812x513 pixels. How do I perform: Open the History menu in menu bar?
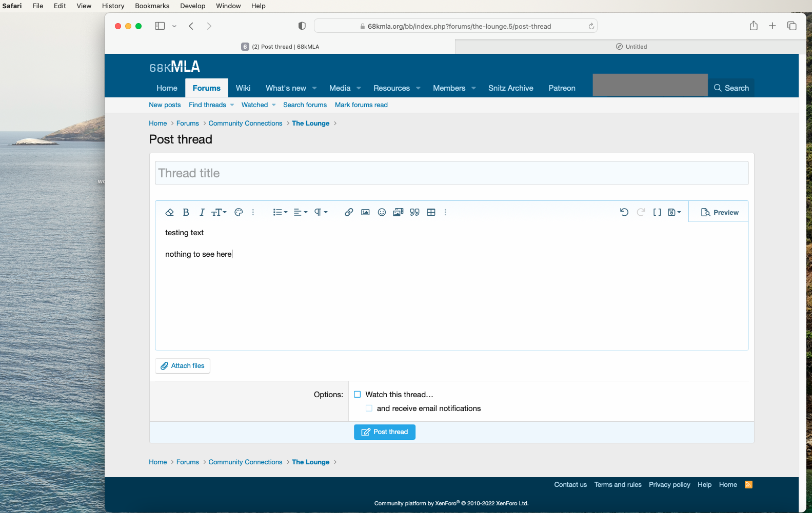113,6
